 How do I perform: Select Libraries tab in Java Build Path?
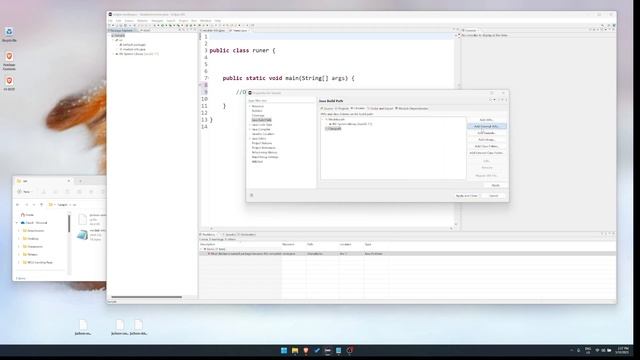(x=358, y=109)
